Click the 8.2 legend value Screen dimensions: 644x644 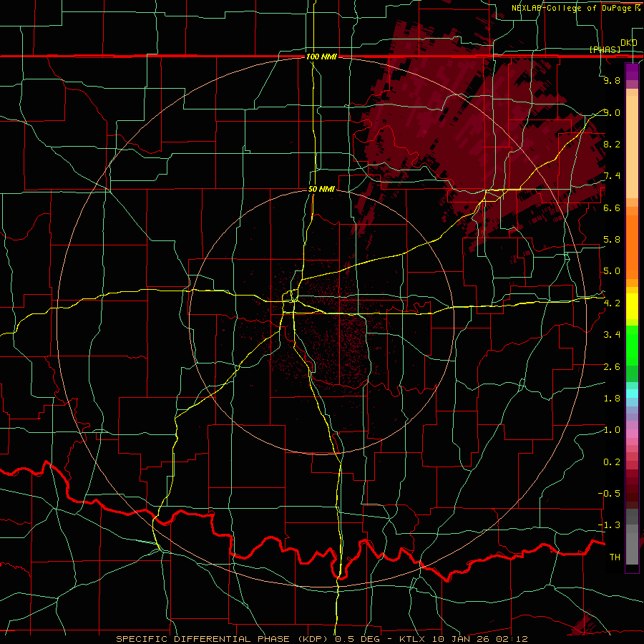click(612, 144)
